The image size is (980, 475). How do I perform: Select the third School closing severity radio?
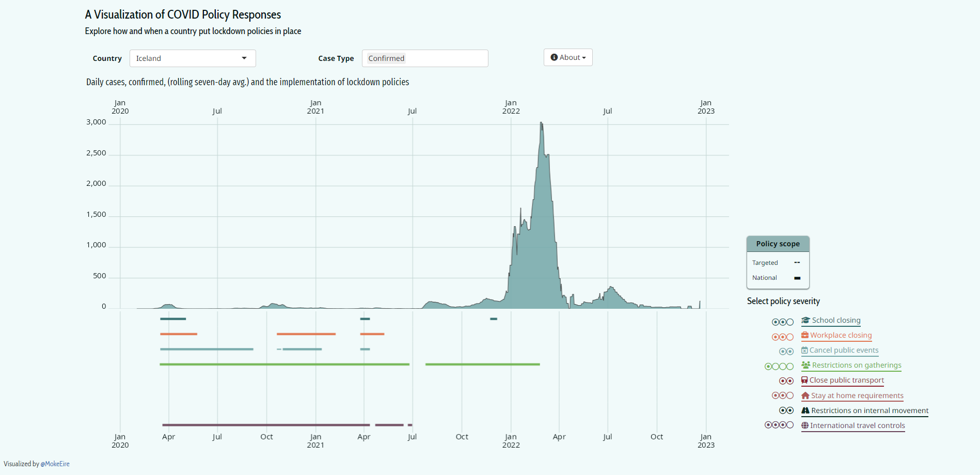(790, 322)
